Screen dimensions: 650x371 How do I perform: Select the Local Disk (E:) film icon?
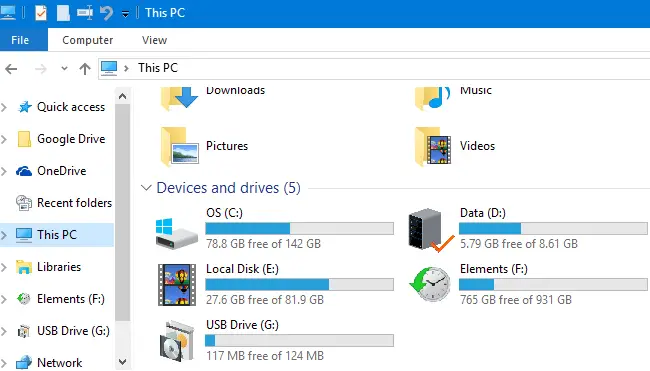(x=177, y=285)
